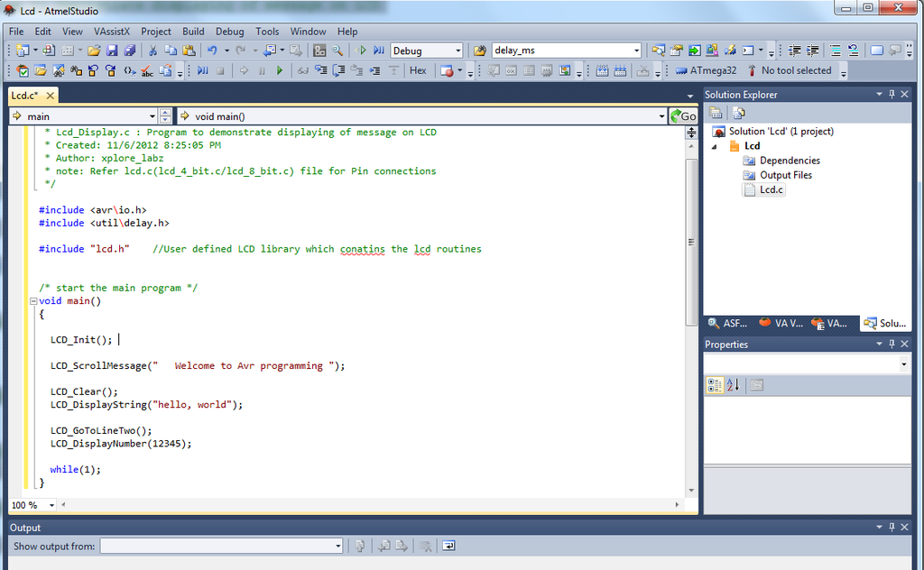The height and width of the screenshot is (570, 924).
Task: Click the Step Over icon
Action: [x=339, y=70]
